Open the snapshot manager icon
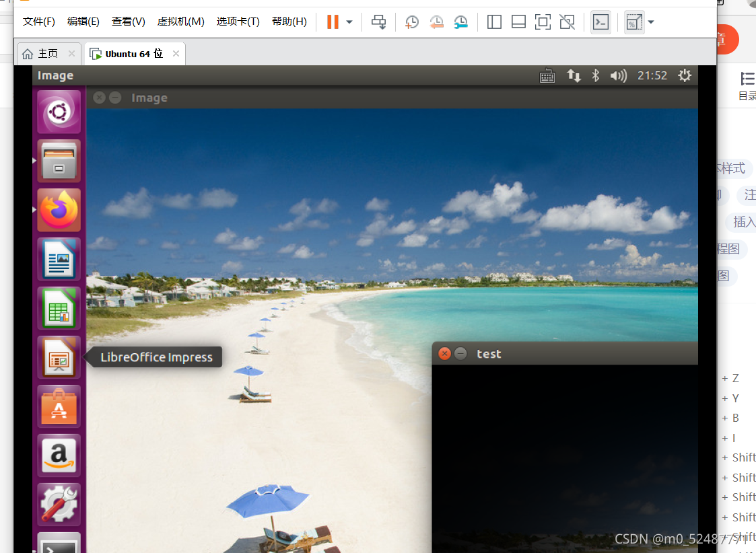This screenshot has height=553, width=756. point(461,22)
